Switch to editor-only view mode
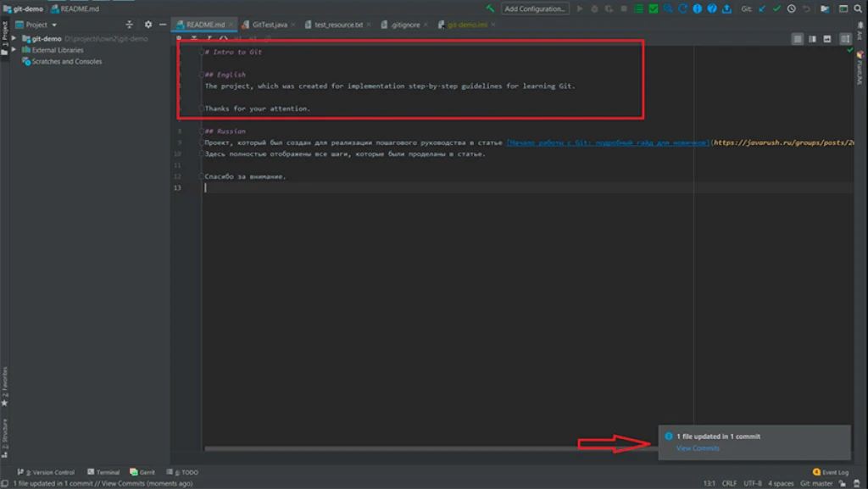This screenshot has width=868, height=489. pos(798,39)
